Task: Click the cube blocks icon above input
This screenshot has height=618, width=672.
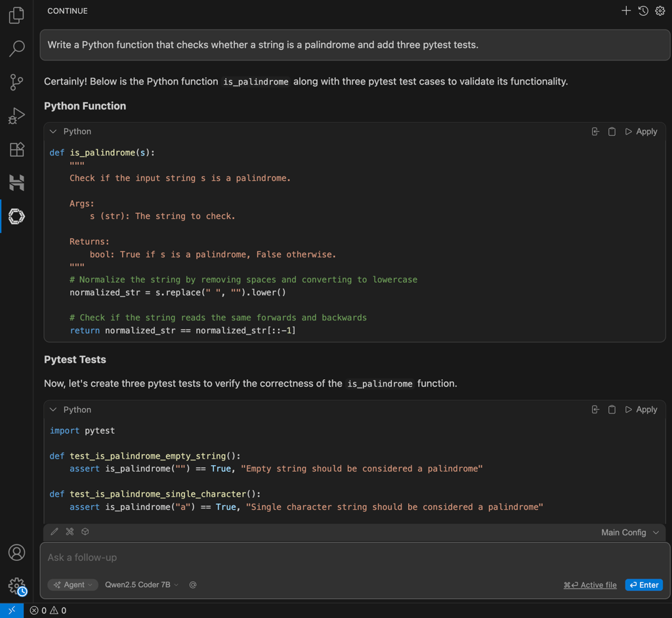Action: 85,532
